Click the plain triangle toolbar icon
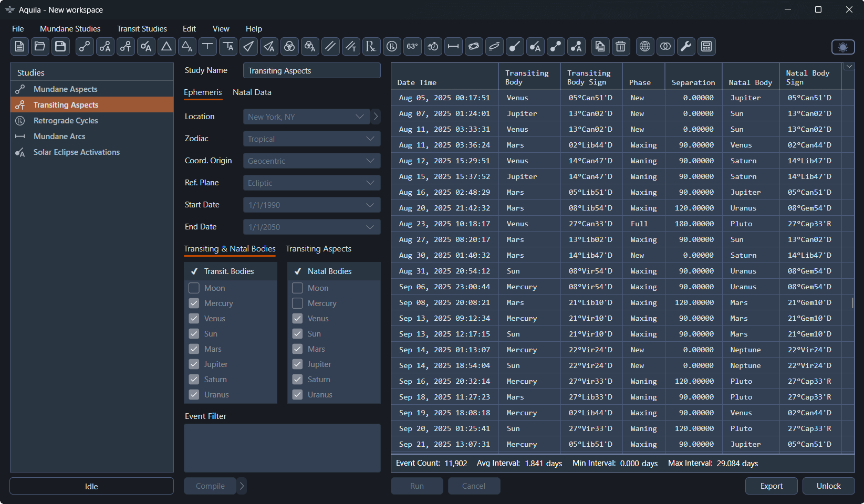The image size is (864, 504). 166,47
